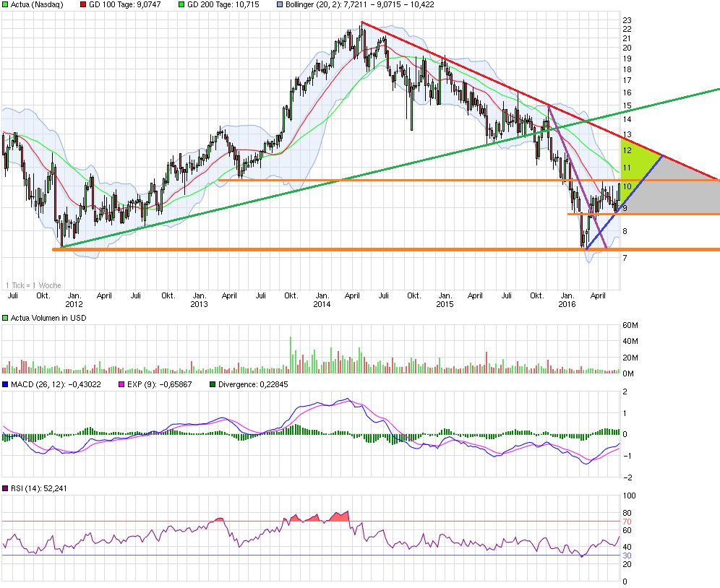
Task: Click the 'Jan. 2016' axis label
Action: click(567, 300)
